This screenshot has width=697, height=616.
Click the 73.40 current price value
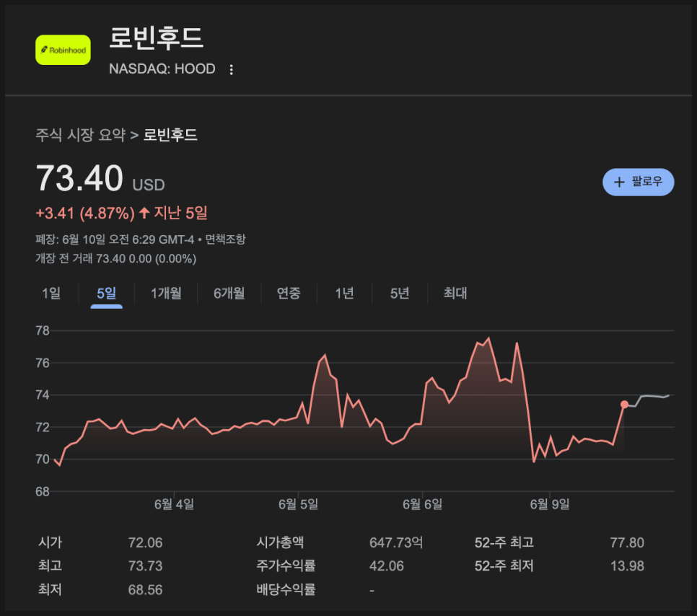(x=79, y=178)
